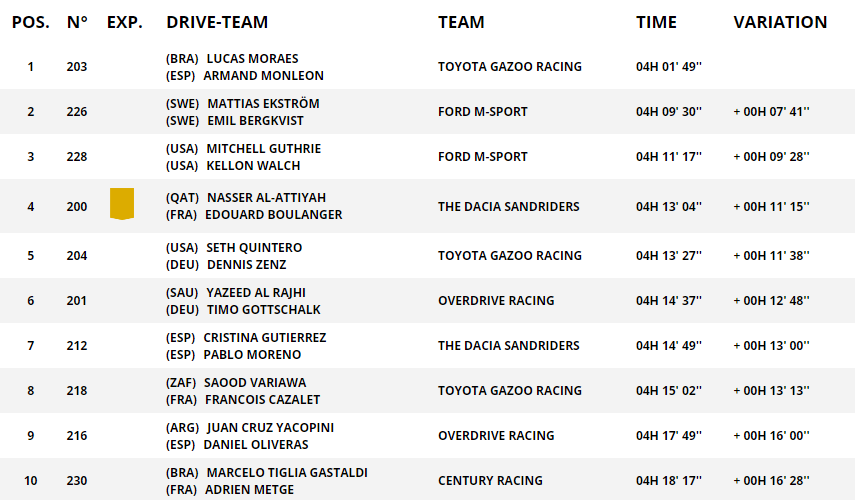The image size is (855, 500).
Task: Select Yazeed Al Rajhi's name
Action: [x=256, y=293]
